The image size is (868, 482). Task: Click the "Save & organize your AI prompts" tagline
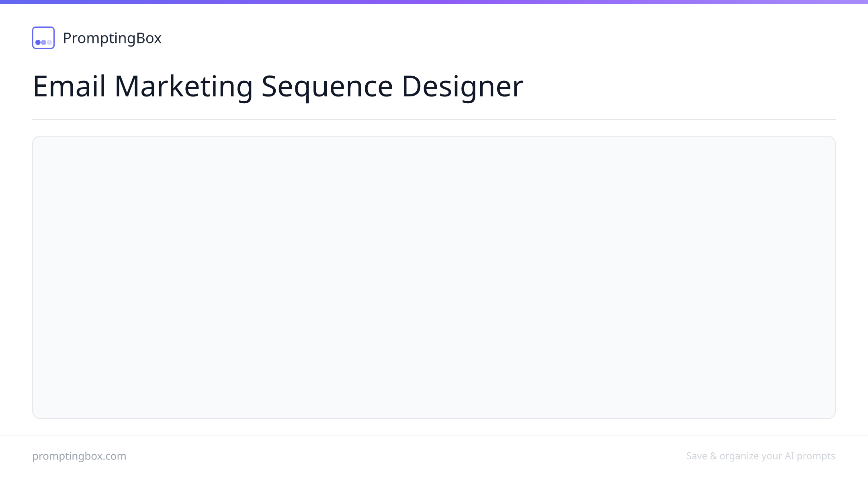coord(761,456)
